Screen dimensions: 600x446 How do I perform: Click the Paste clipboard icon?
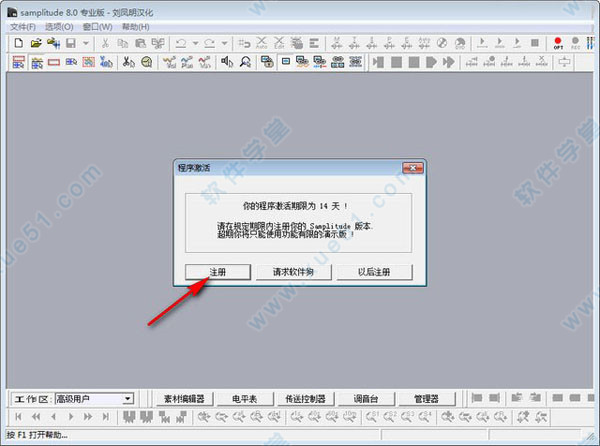coord(140,43)
